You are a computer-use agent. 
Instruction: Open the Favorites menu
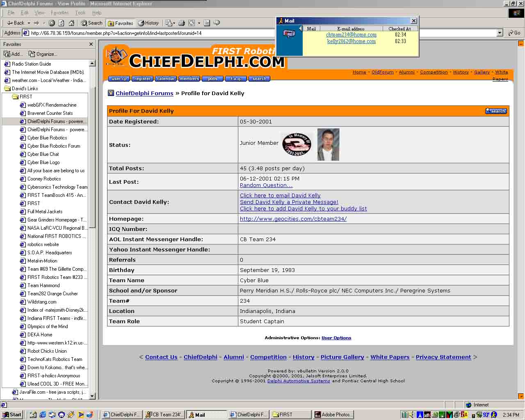(x=59, y=13)
